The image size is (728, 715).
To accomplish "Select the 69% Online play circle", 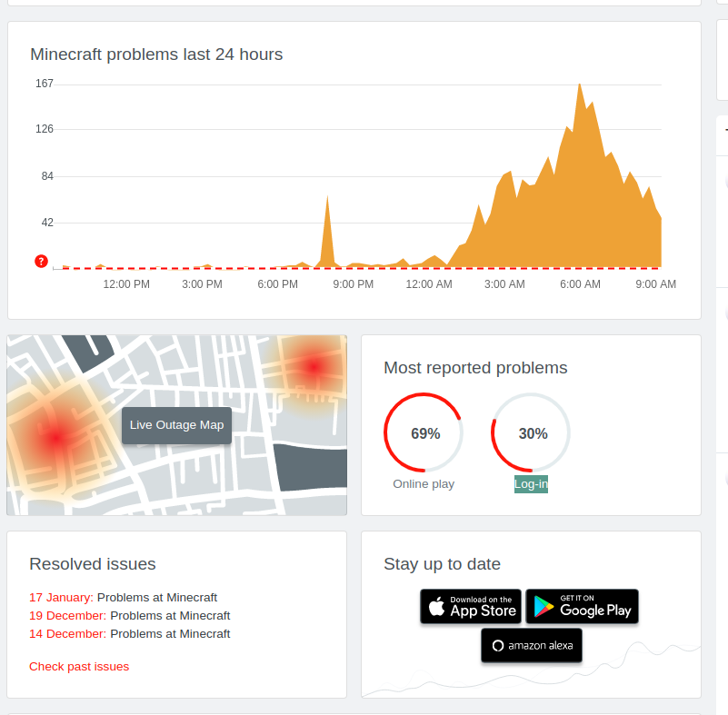I will point(424,432).
